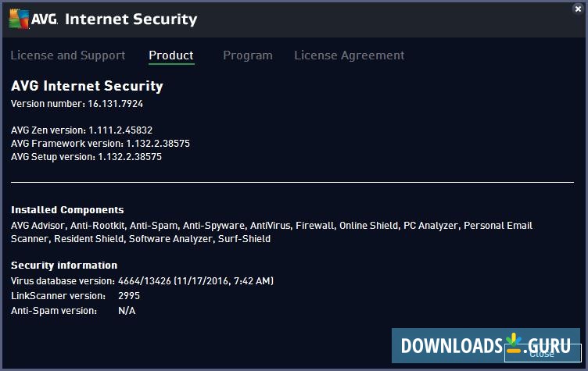Viewport: 588px width, 371px height.
Task: Click the bold AVG Internet Security heading
Action: [x=87, y=86]
